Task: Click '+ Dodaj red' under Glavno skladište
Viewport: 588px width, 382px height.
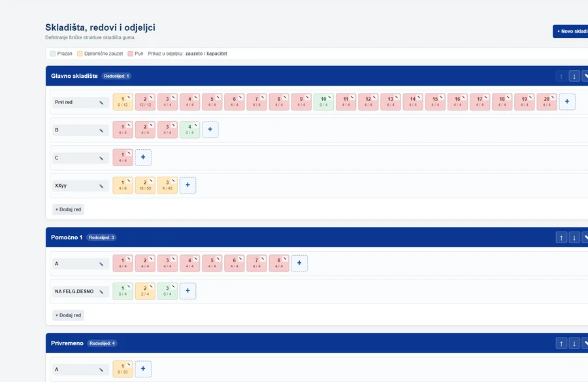Action: (68, 209)
